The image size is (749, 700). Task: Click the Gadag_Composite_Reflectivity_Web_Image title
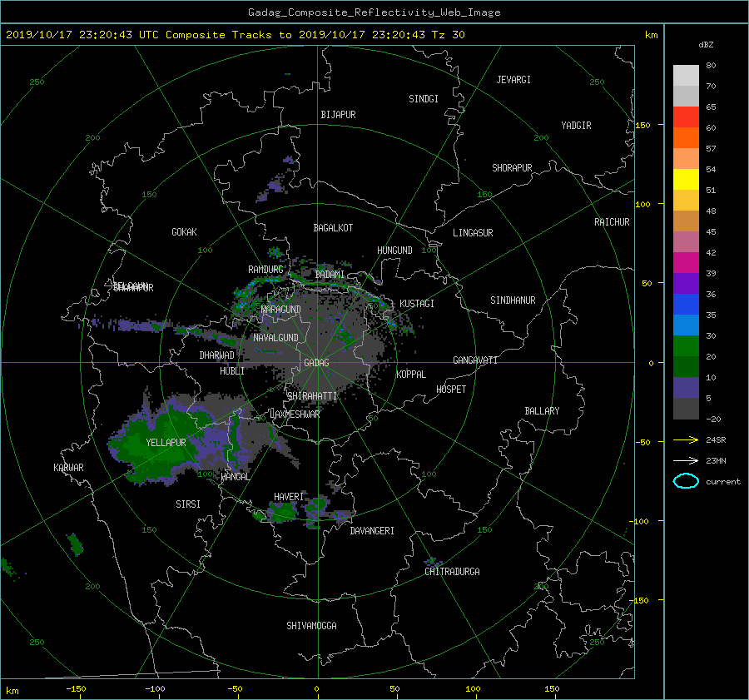(374, 12)
